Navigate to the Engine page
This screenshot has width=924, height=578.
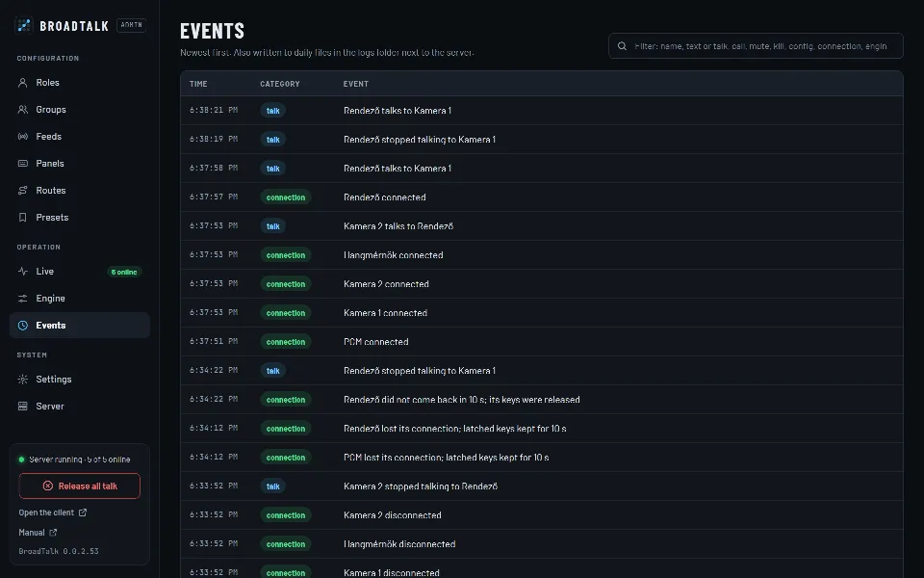[80, 299]
